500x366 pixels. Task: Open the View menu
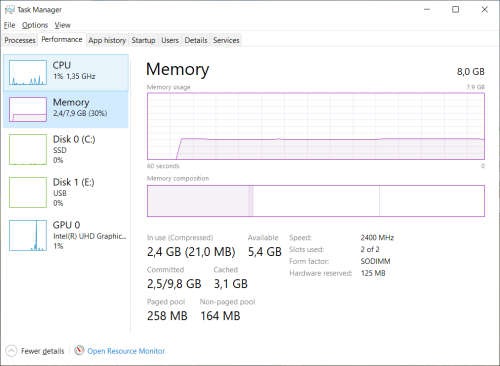pos(62,25)
